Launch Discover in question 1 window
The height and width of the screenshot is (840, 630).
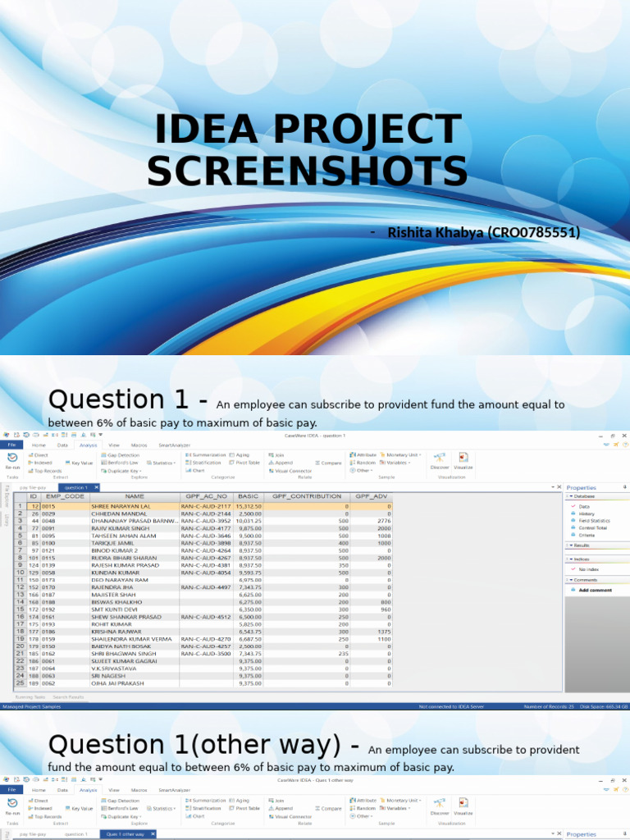(440, 461)
